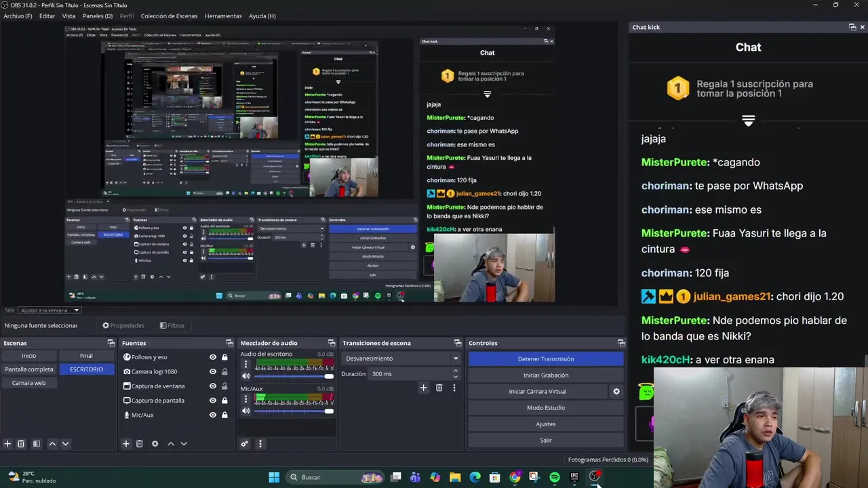Hide the Camara logi 1080 source
868x488 pixels.
(213, 371)
